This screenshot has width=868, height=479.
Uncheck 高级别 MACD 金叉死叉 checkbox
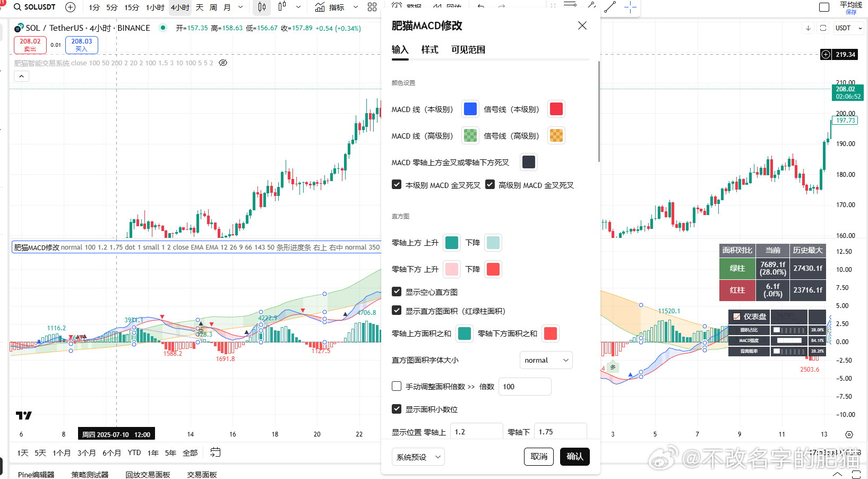(x=490, y=185)
